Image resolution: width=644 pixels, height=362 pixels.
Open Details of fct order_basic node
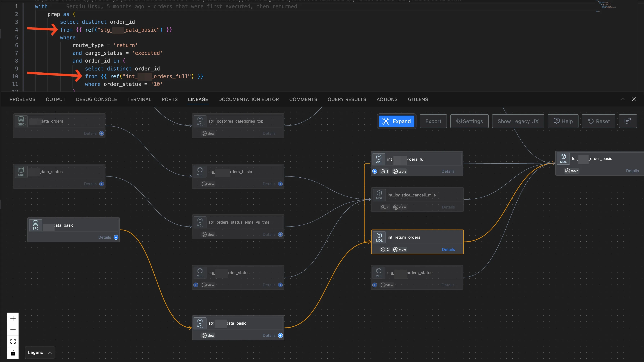(632, 171)
